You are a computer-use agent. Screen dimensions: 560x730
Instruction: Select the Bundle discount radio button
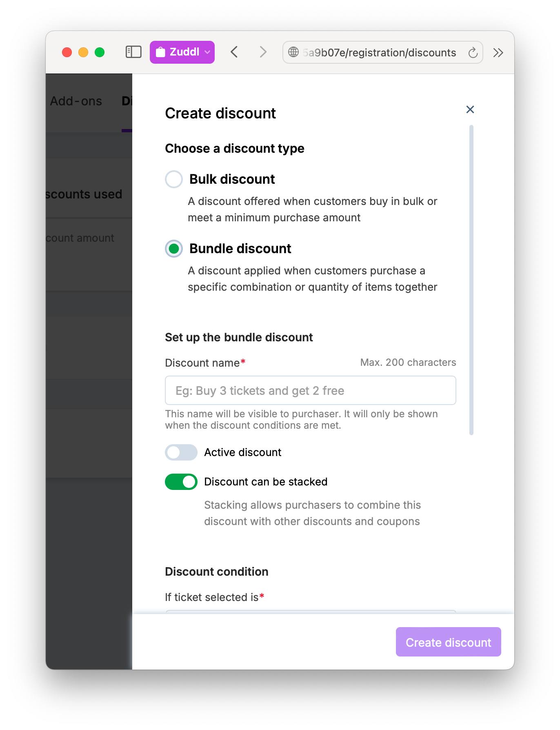(x=174, y=249)
